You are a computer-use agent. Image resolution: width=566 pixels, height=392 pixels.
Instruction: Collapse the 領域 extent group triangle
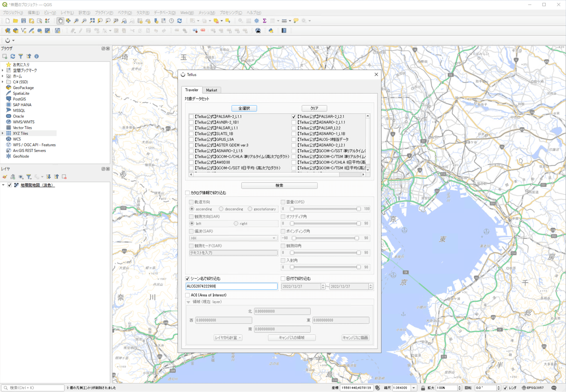coord(188,302)
